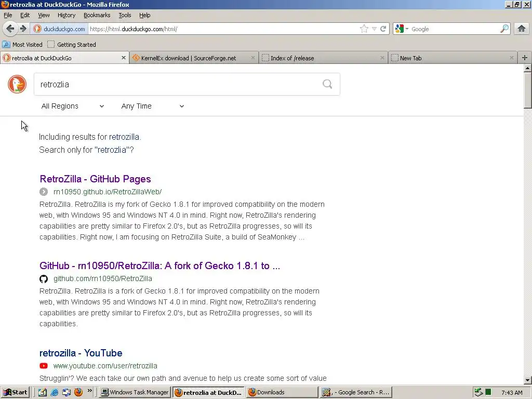Open the RetroZilla - GitHub Pages result
This screenshot has width=532, height=399.
(x=95, y=179)
